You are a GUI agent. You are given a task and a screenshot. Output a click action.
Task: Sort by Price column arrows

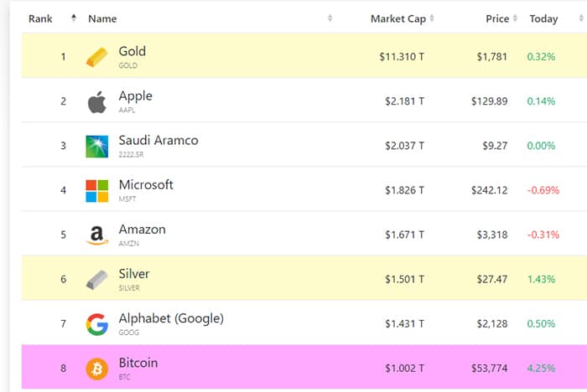515,18
